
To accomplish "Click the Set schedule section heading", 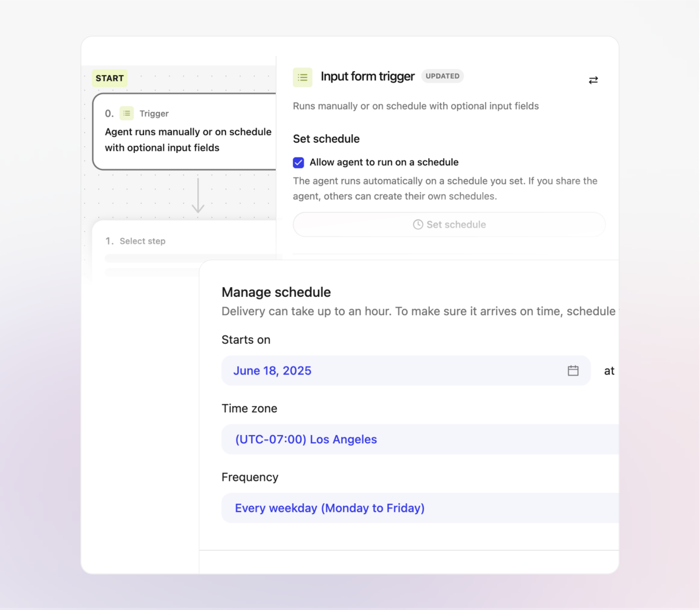I will 326,139.
